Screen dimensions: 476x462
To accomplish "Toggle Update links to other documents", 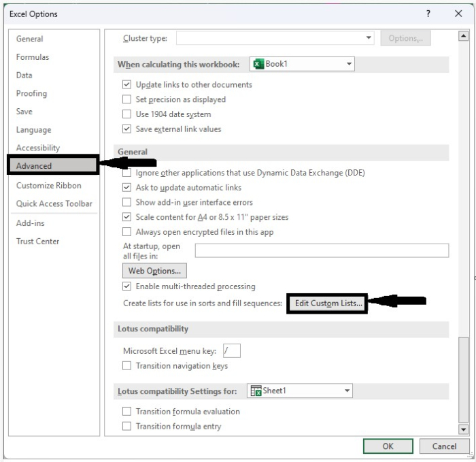I will pos(126,85).
